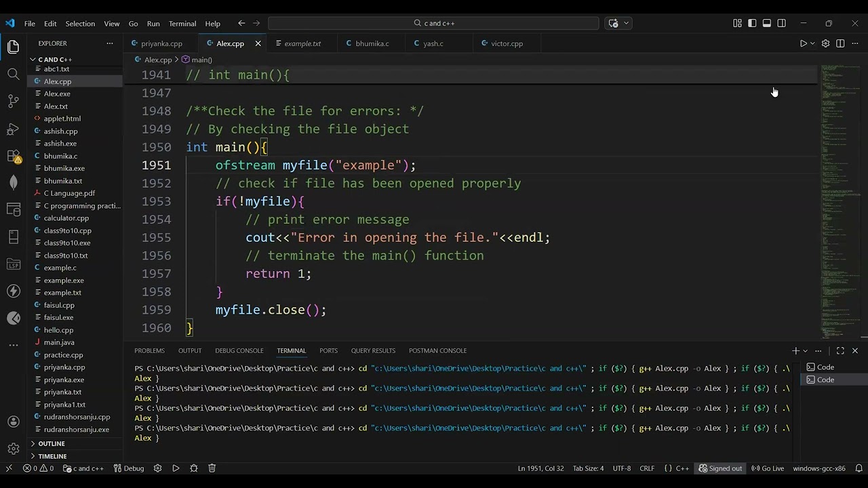This screenshot has width=868, height=488.
Task: Click Signed out button in status bar
Action: (720, 468)
